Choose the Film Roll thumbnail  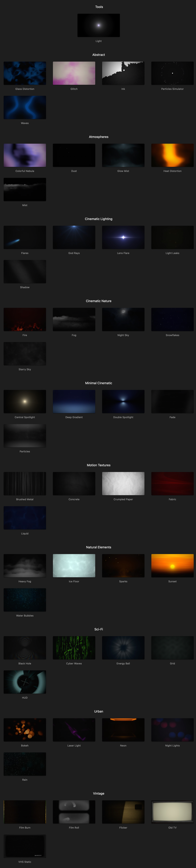(x=74, y=812)
